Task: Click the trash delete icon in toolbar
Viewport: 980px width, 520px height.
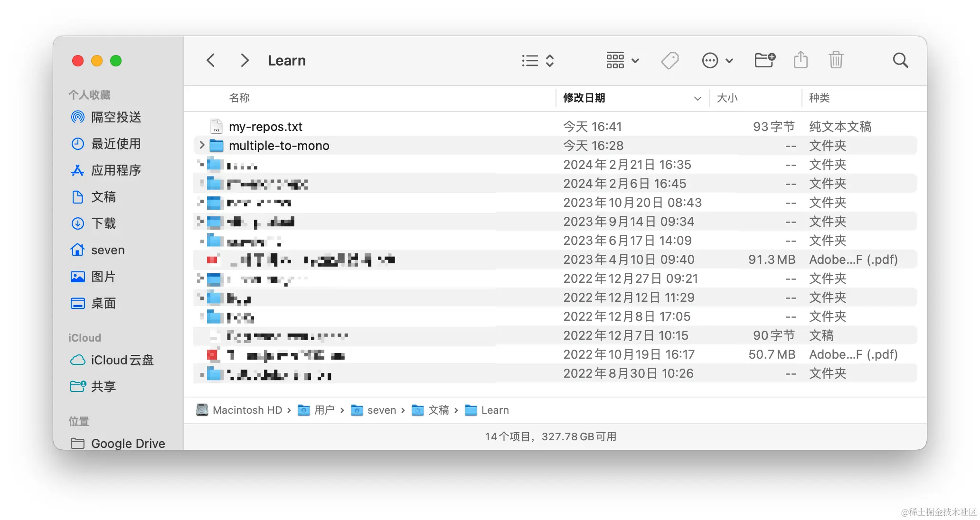Action: [x=836, y=60]
